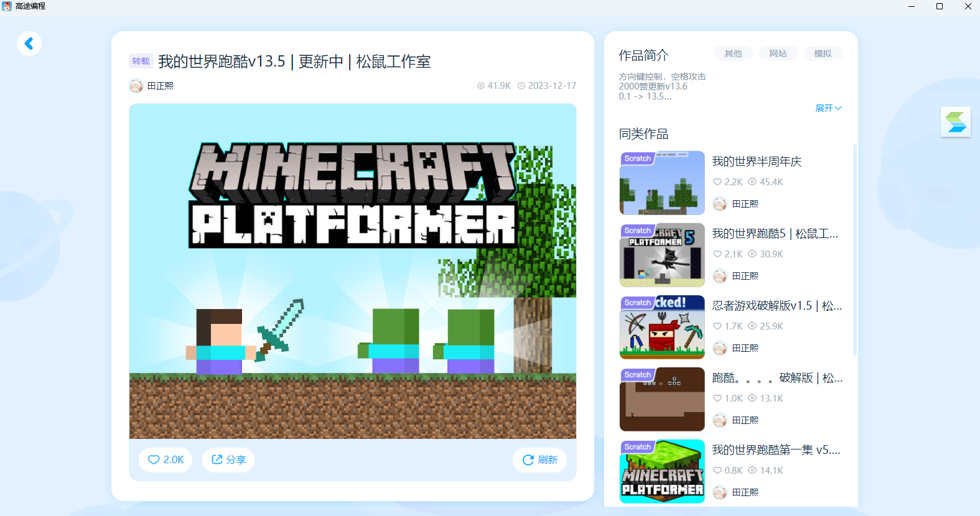Click heart icon of 我的世界半周年庆

(717, 182)
